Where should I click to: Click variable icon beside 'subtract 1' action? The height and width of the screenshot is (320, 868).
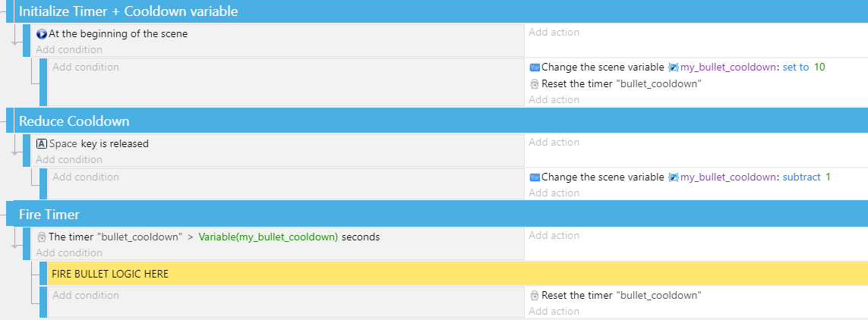coord(535,177)
